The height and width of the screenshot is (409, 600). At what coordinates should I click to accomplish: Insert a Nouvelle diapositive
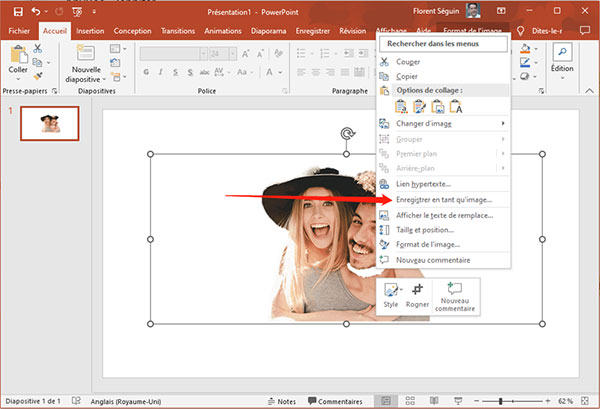tap(86, 52)
